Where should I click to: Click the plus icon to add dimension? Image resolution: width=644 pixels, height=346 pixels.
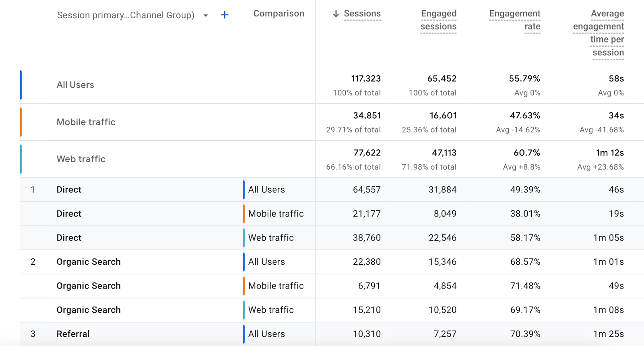pyautogui.click(x=225, y=15)
